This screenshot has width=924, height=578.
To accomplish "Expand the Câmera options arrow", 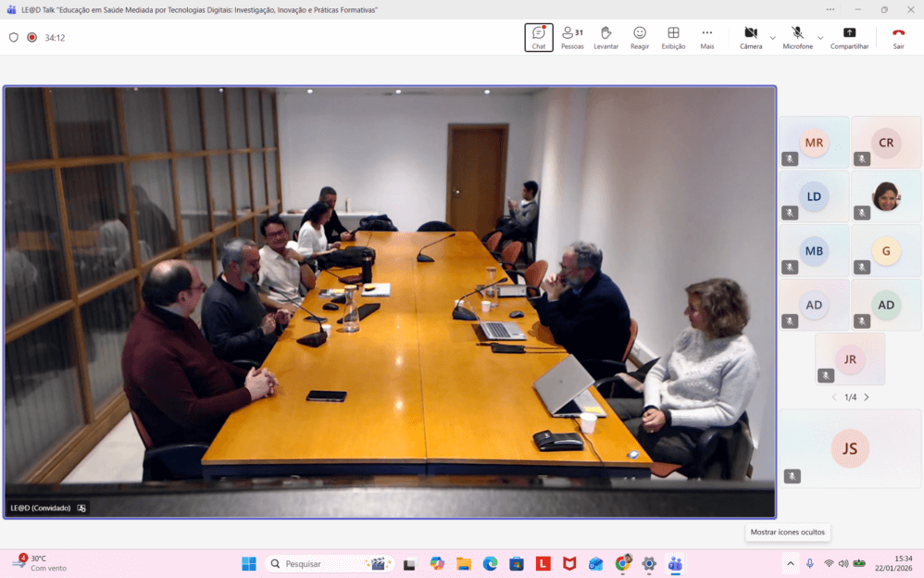I will (x=773, y=38).
